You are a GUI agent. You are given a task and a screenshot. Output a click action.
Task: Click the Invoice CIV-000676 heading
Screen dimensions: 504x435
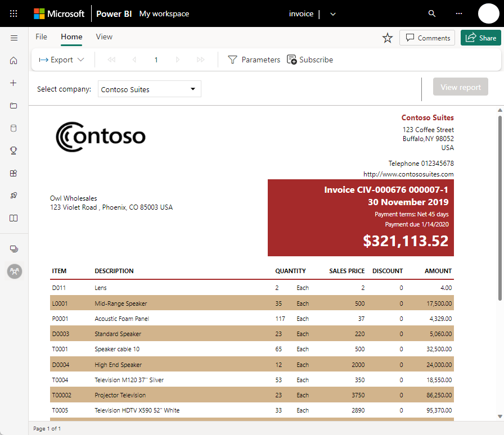coord(386,189)
